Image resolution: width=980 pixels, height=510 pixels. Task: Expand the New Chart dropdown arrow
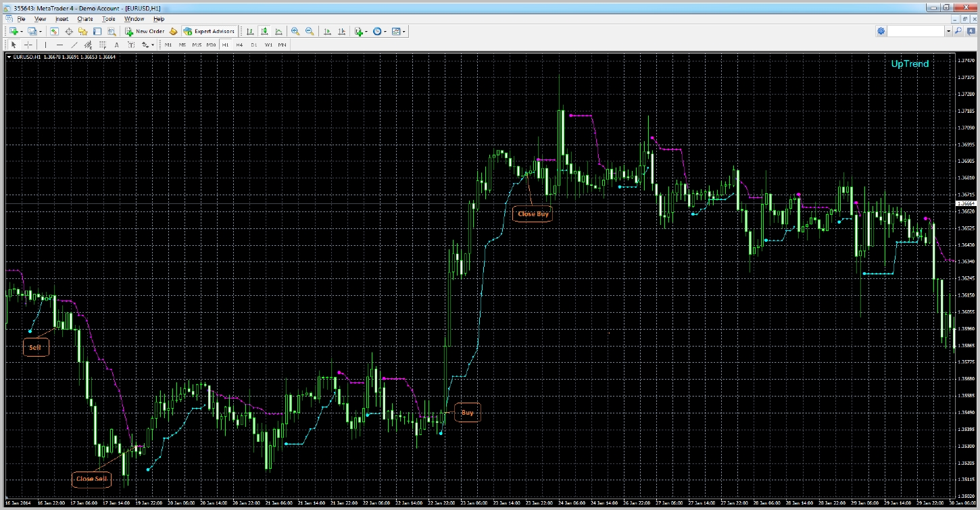click(x=22, y=32)
